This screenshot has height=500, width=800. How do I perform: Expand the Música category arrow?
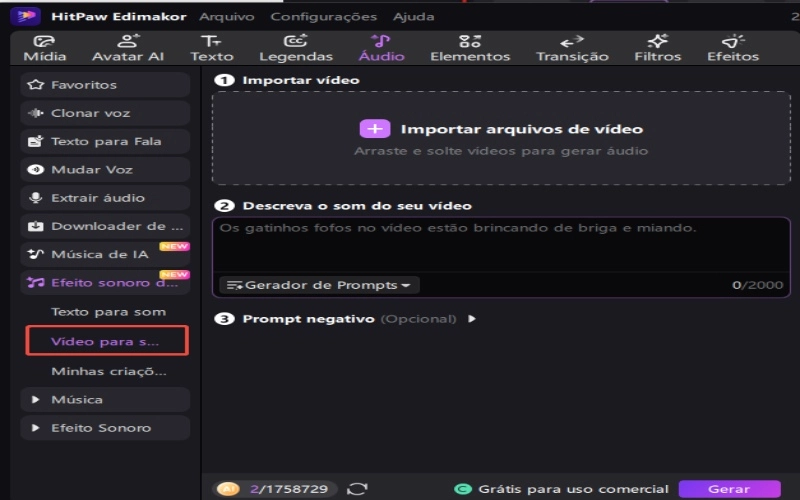35,399
